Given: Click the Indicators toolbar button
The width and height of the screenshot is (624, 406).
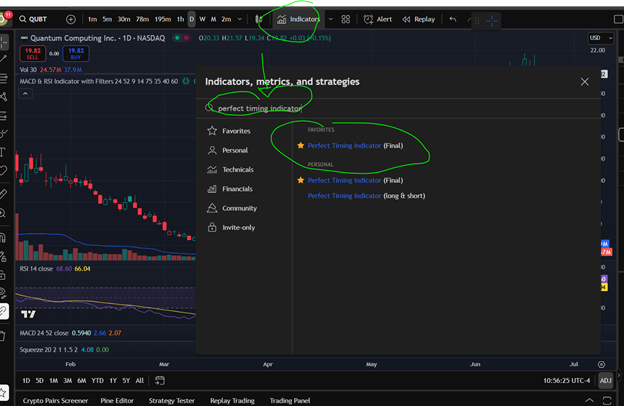Looking at the screenshot, I should [298, 19].
